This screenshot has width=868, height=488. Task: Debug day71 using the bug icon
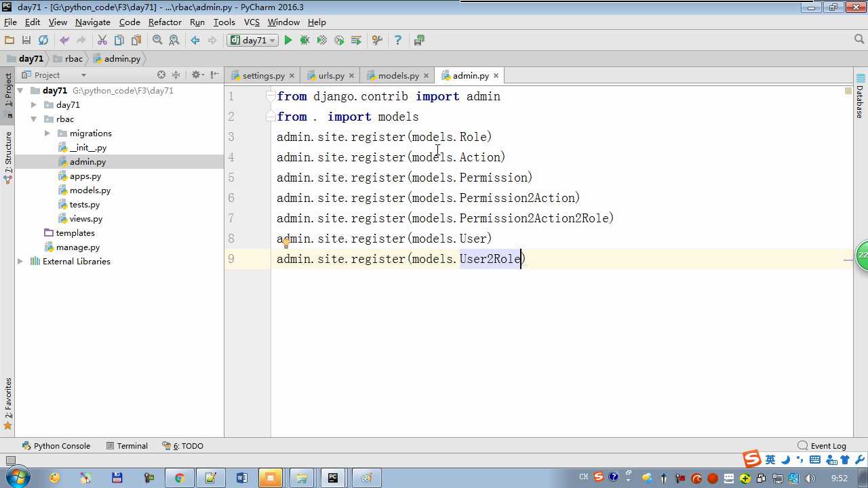click(305, 41)
